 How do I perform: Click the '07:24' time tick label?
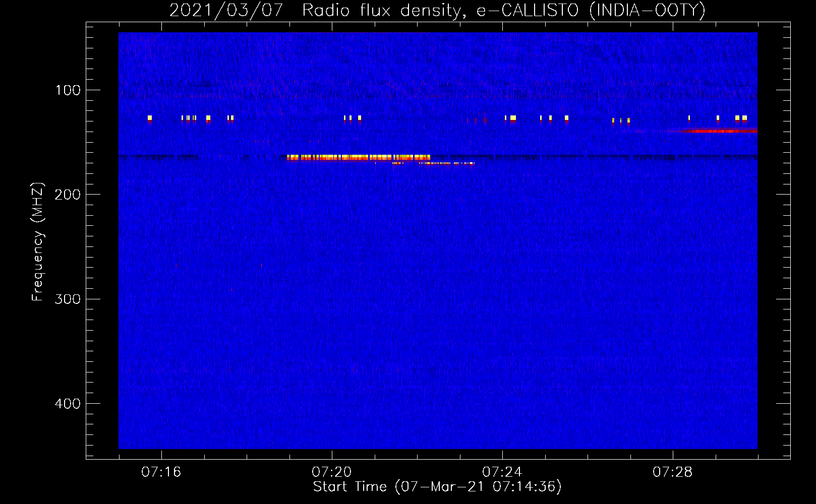[502, 472]
